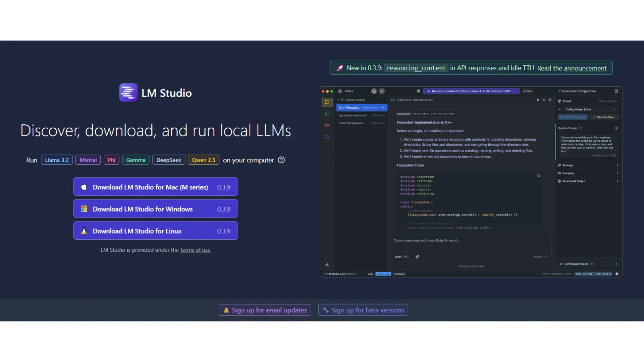Open the Advanced Configuration header
The height and width of the screenshot is (362, 644).
pyautogui.click(x=577, y=91)
